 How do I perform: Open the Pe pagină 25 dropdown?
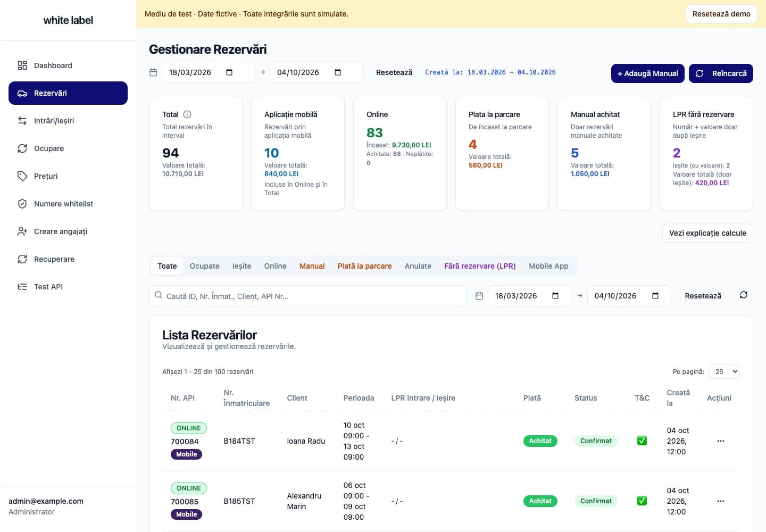tap(725, 372)
